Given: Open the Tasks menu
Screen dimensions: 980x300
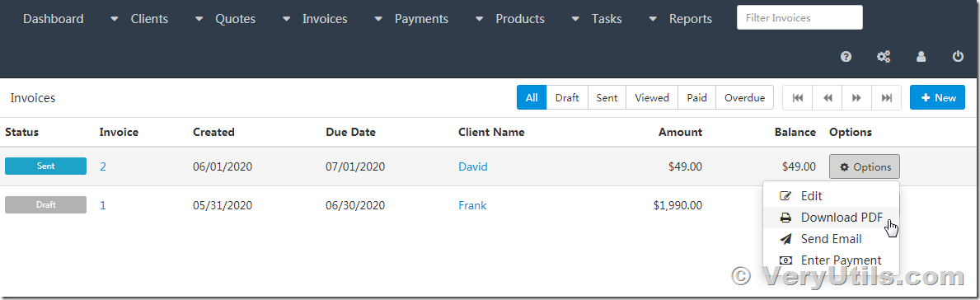Looking at the screenshot, I should click(x=607, y=19).
